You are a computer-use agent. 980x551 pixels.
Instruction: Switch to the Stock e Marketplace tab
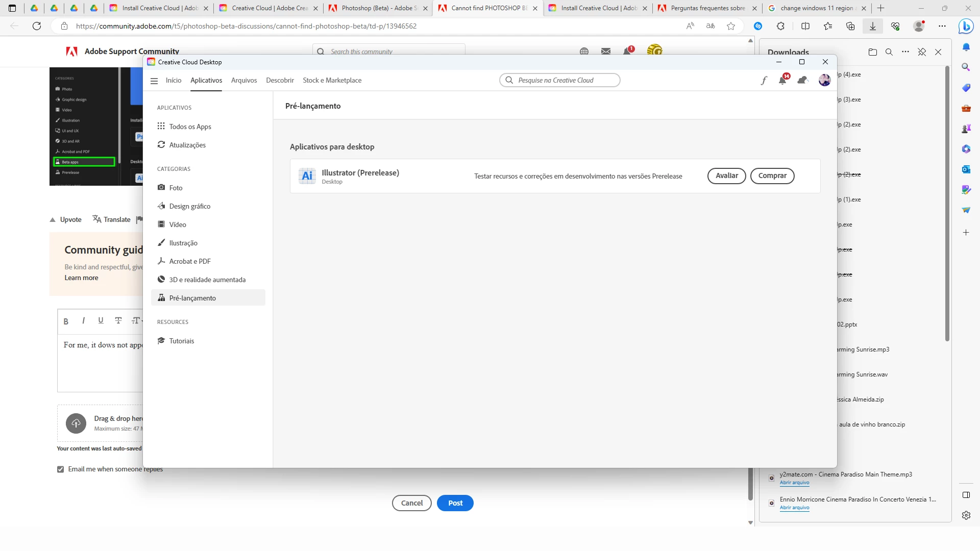332,81
